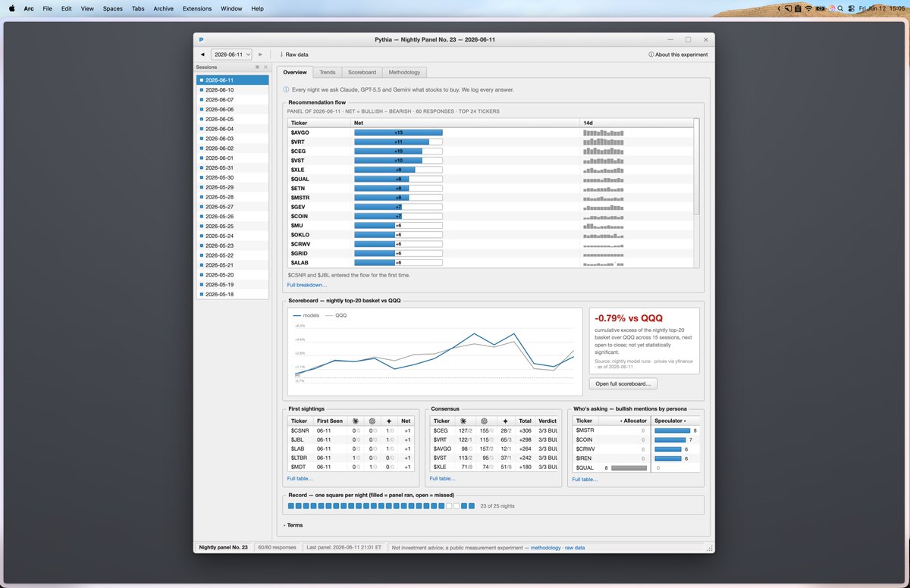Open the Spaces menu in the menu bar
This screenshot has width=910, height=588.
click(112, 8)
